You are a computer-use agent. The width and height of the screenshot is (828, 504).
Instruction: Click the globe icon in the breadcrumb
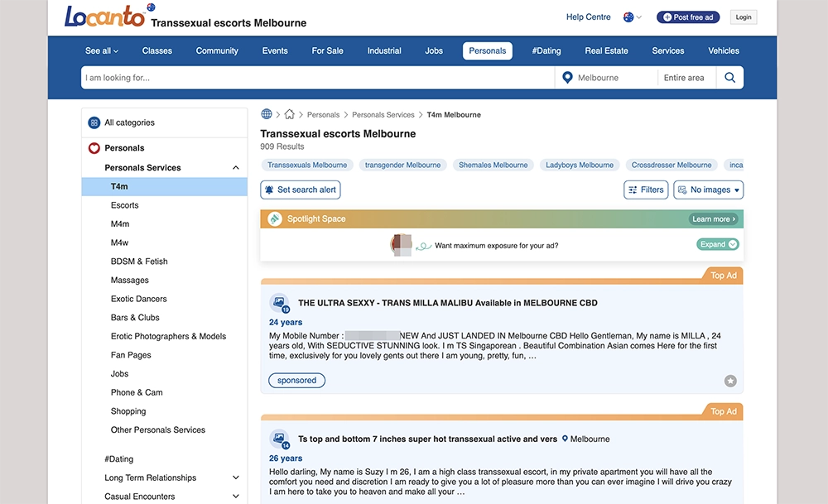click(267, 115)
